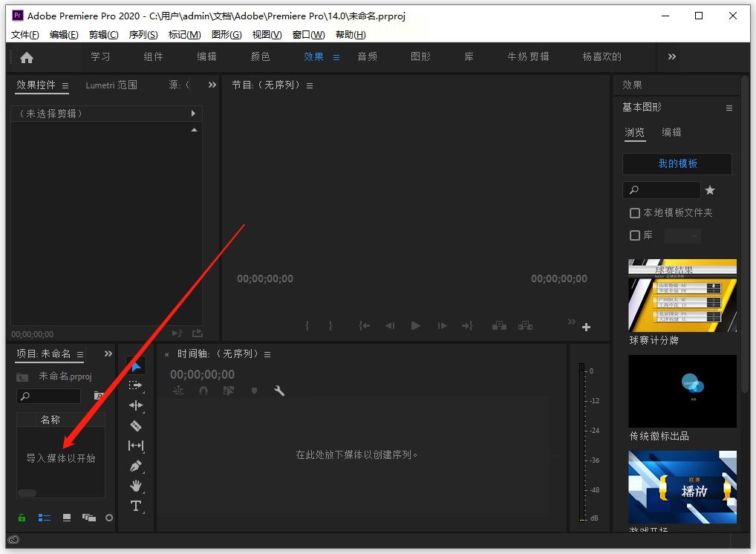Select the Razor tool
Viewport: 756px width, 554px height.
(135, 426)
